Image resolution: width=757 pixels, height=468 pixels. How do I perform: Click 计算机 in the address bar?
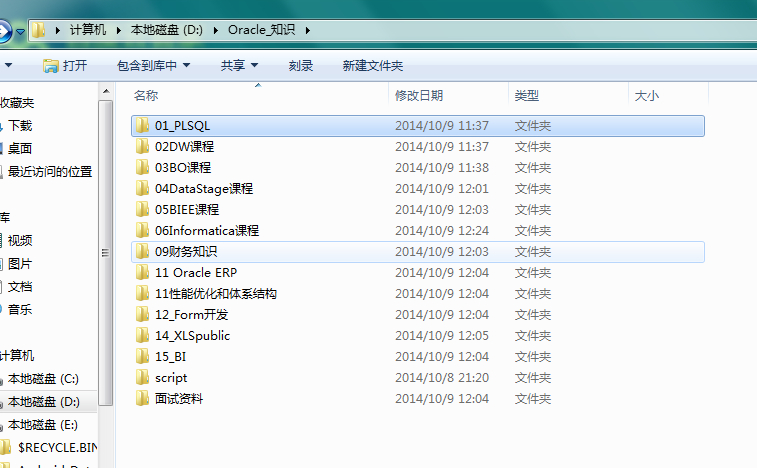pos(88,30)
